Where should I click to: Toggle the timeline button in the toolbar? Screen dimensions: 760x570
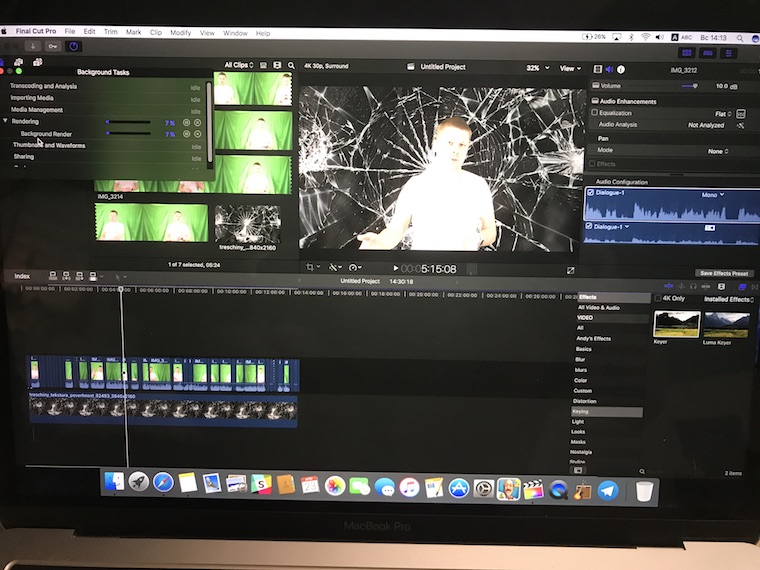[x=708, y=53]
